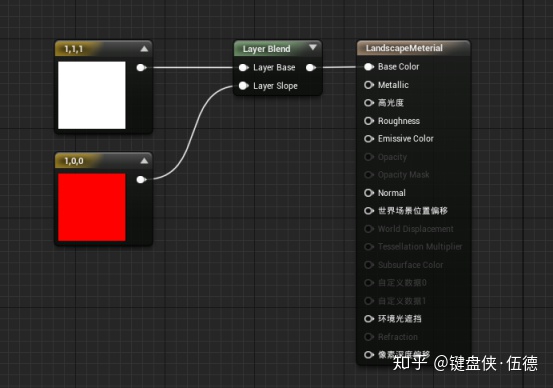Click the Emissive Color label
The image size is (553, 388).
[x=406, y=139]
